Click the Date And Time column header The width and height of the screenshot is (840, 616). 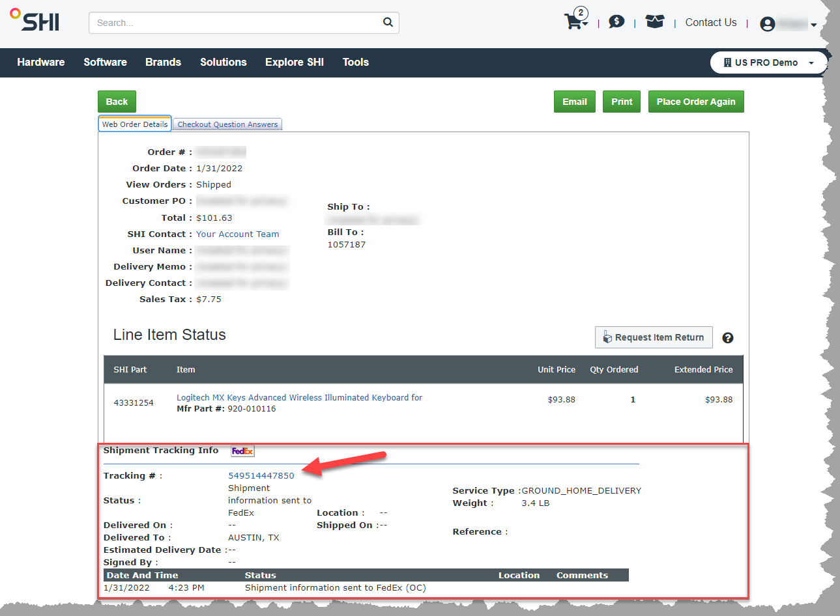click(142, 576)
